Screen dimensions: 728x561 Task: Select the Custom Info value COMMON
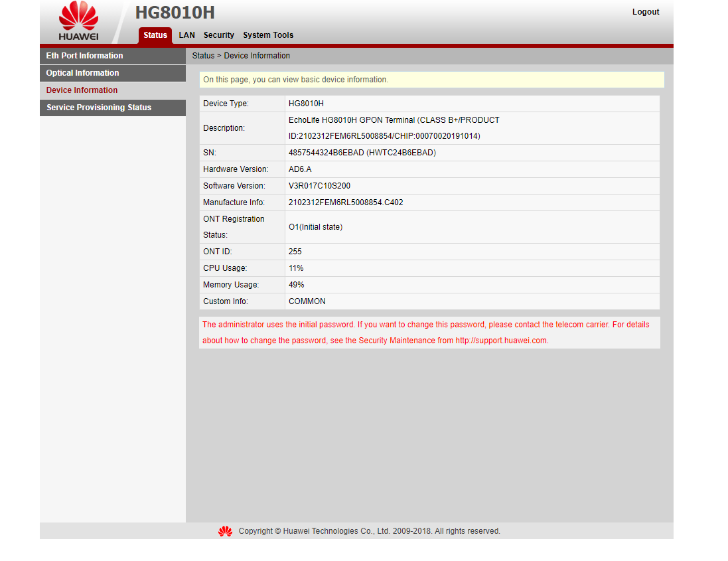pyautogui.click(x=307, y=301)
